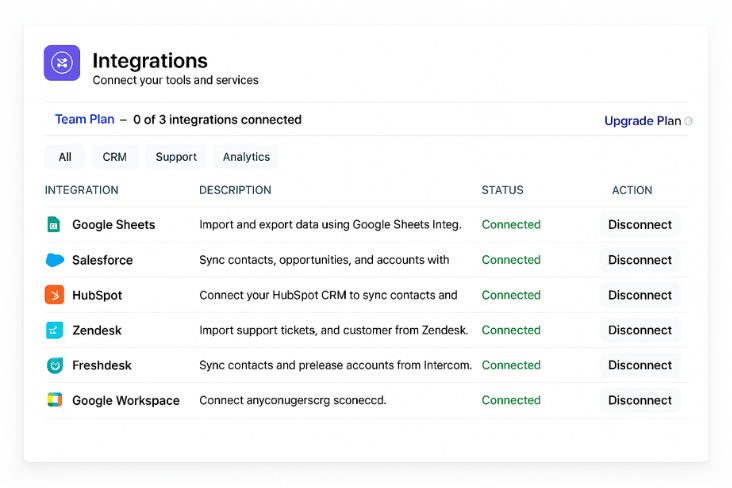
Task: Click the small icon beside Upgrade Plan
Action: [689, 121]
